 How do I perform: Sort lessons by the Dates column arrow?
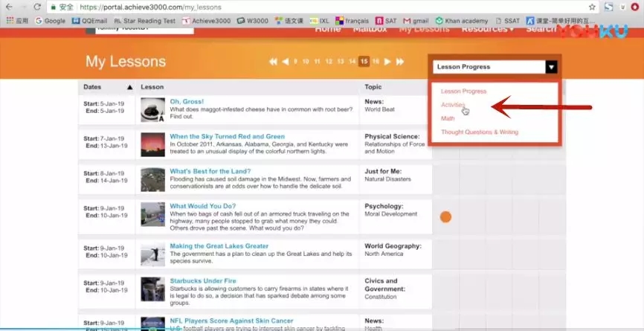point(130,87)
